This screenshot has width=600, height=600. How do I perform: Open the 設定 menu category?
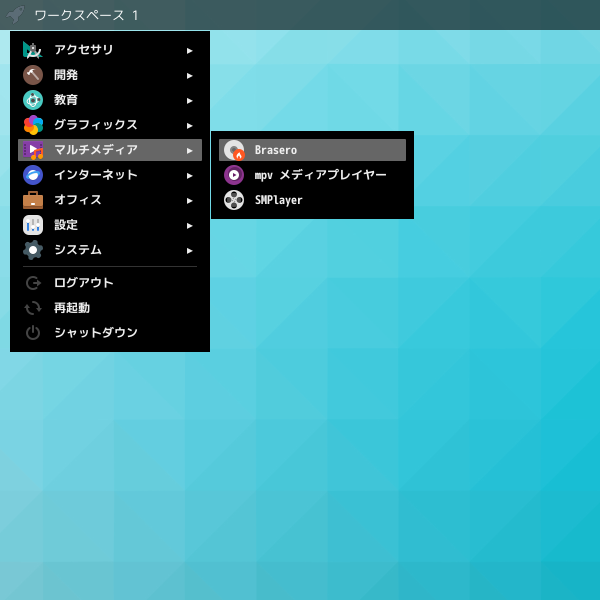(110, 225)
